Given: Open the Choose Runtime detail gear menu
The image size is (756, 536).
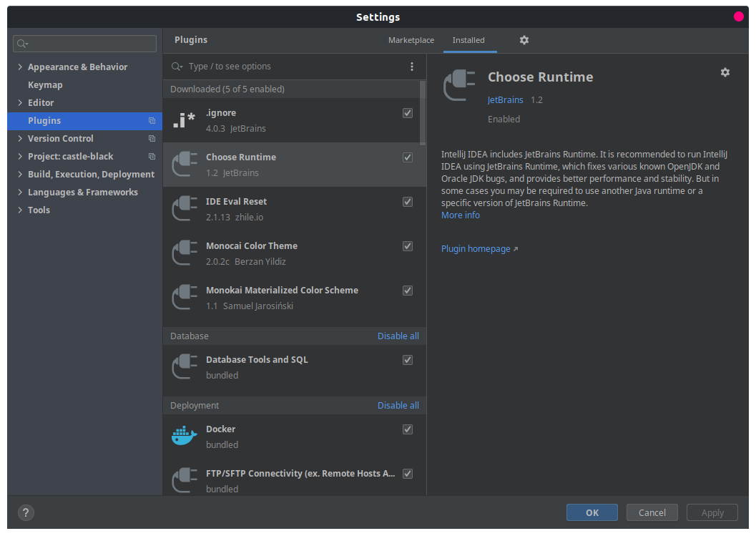Looking at the screenshot, I should (x=725, y=72).
